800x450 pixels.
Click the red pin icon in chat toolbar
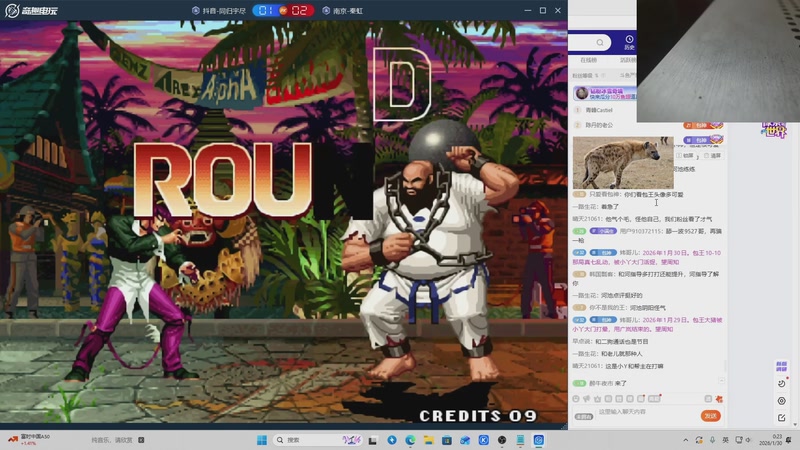[719, 399]
